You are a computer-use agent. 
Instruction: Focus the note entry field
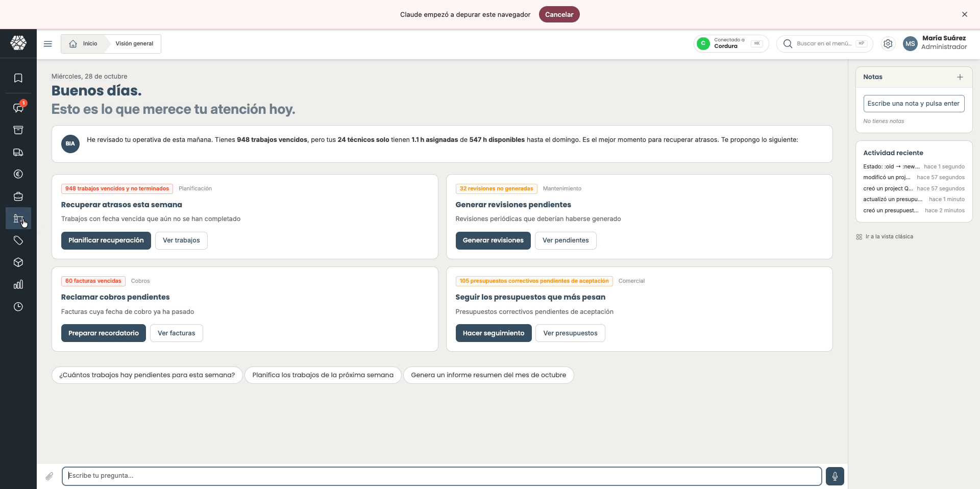pyautogui.click(x=914, y=104)
